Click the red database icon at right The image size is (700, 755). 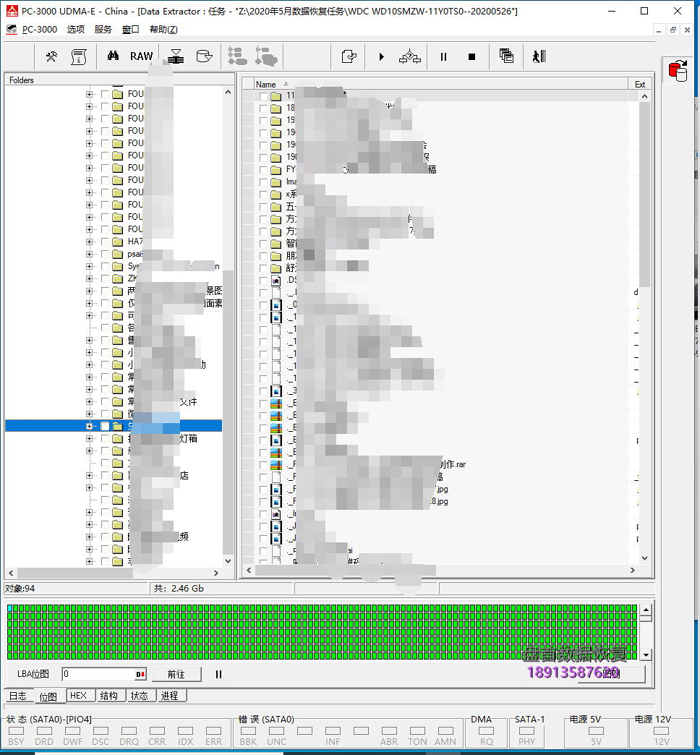coord(678,71)
